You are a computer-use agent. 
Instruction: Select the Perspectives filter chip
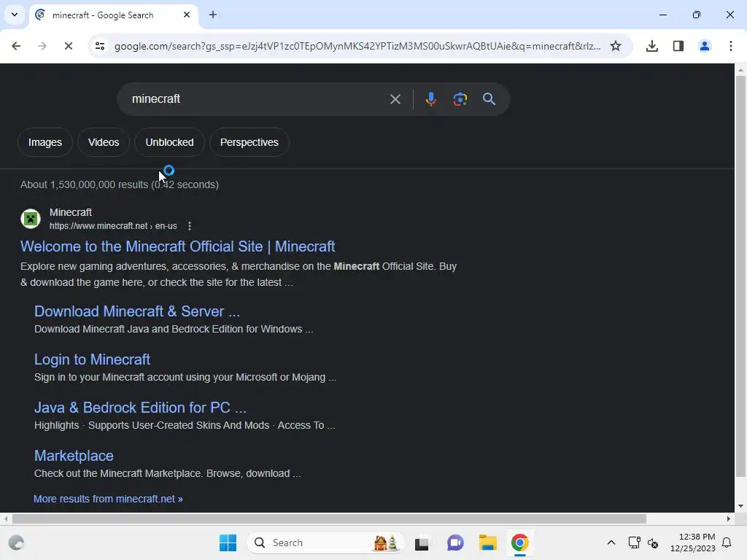tap(249, 142)
